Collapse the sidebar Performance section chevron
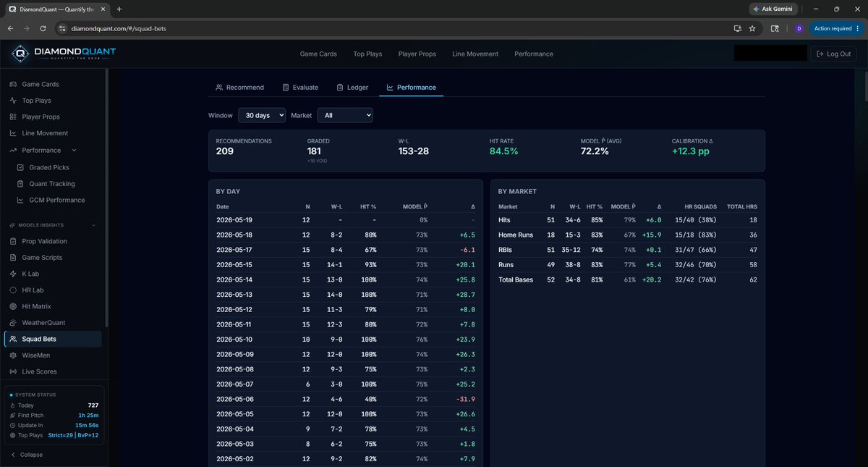The image size is (868, 467). click(x=74, y=151)
